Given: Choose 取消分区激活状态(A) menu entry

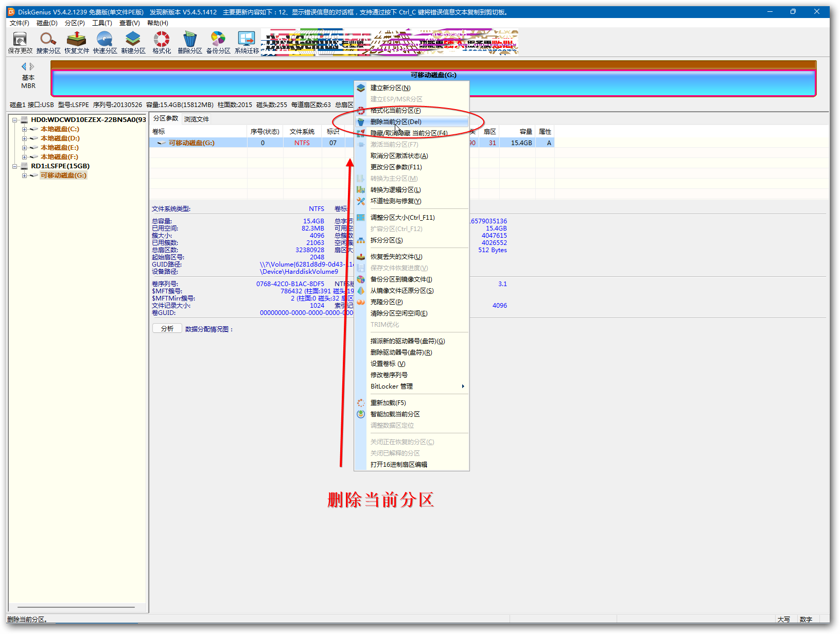Looking at the screenshot, I should [412, 156].
